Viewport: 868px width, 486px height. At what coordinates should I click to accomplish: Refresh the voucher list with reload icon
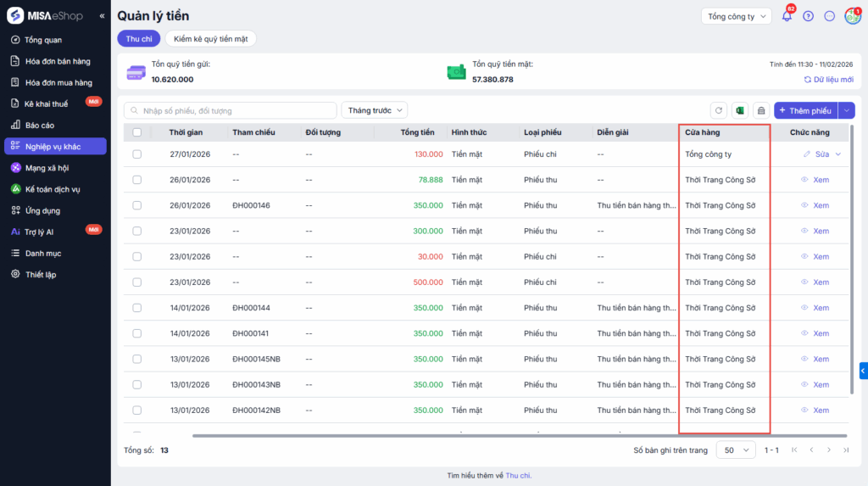(x=719, y=110)
